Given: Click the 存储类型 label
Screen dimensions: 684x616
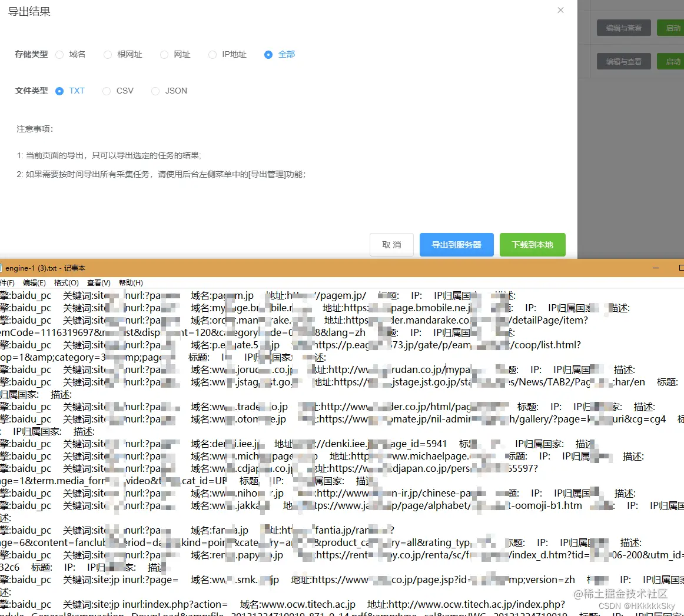Looking at the screenshot, I should pyautogui.click(x=31, y=55).
